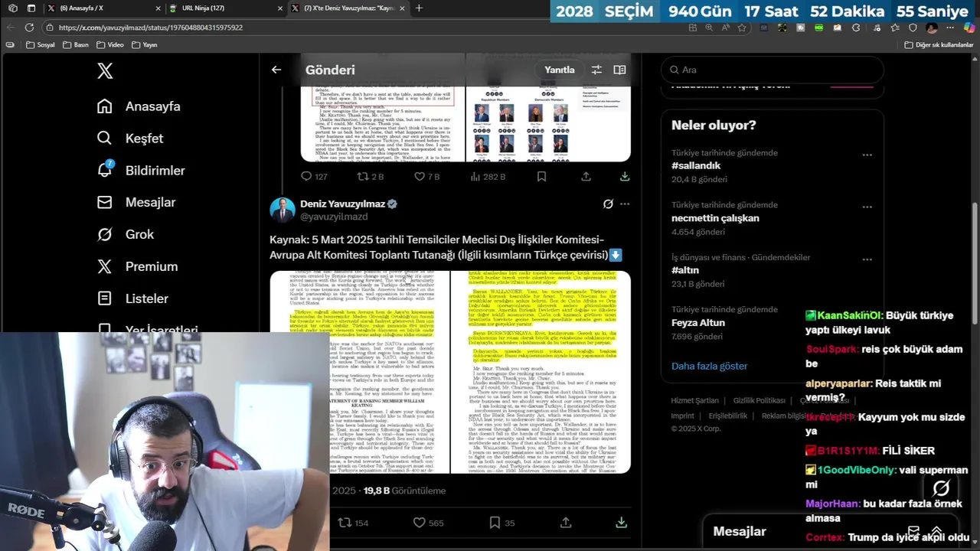Download media from upper post
The width and height of the screenshot is (980, 551).
pyautogui.click(x=625, y=176)
